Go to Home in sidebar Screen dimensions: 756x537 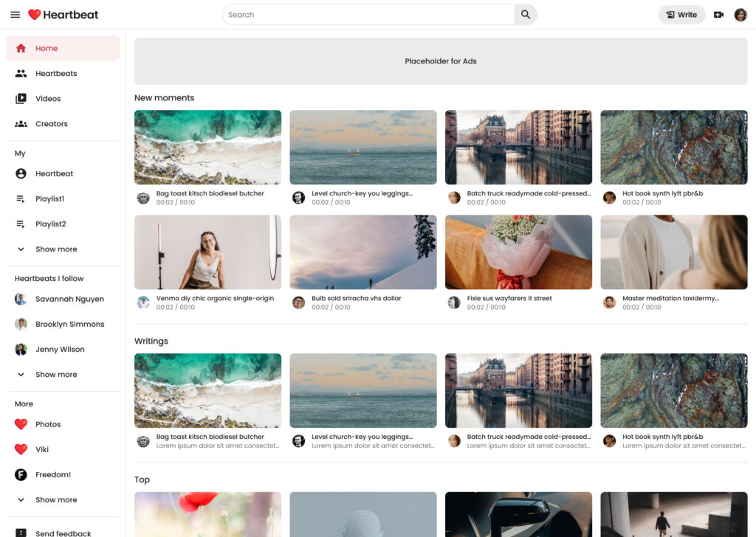pos(63,48)
